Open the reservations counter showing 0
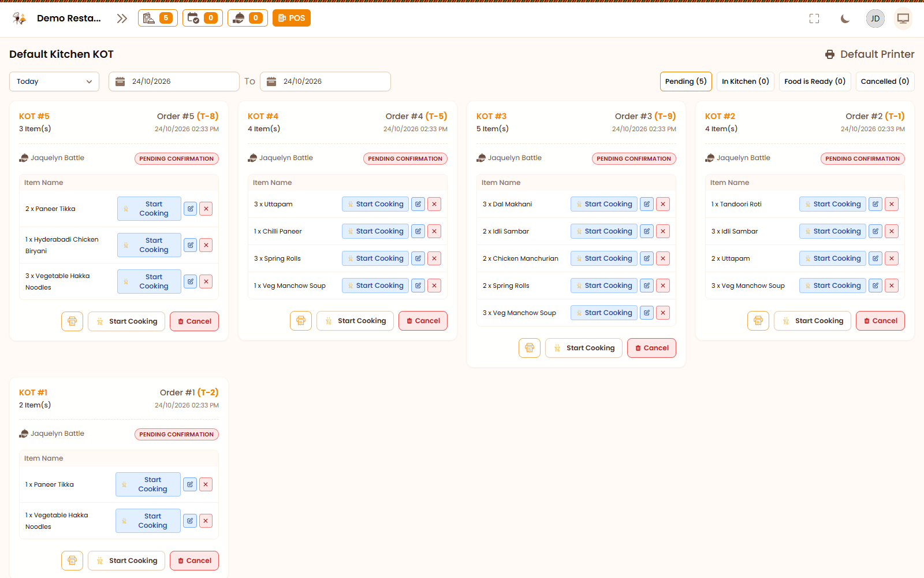 pos(203,18)
